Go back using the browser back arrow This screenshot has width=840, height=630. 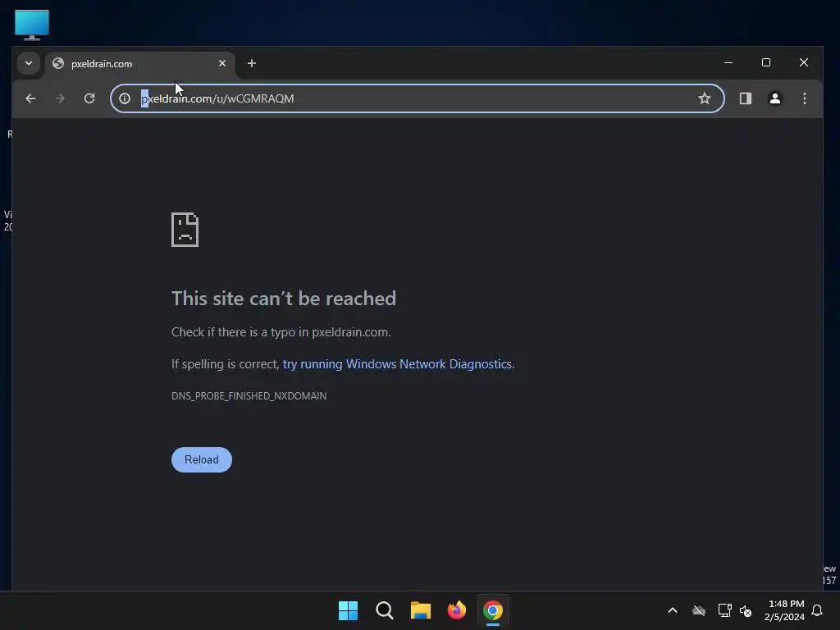tap(30, 98)
